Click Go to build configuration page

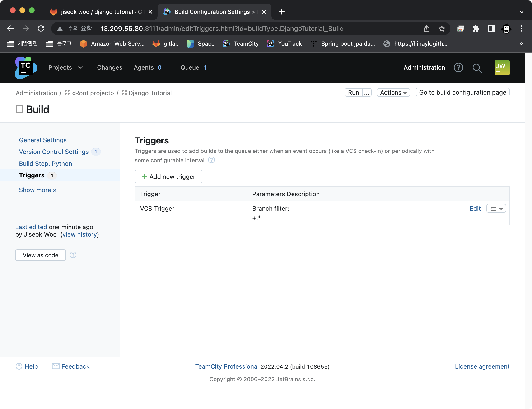[x=462, y=93]
